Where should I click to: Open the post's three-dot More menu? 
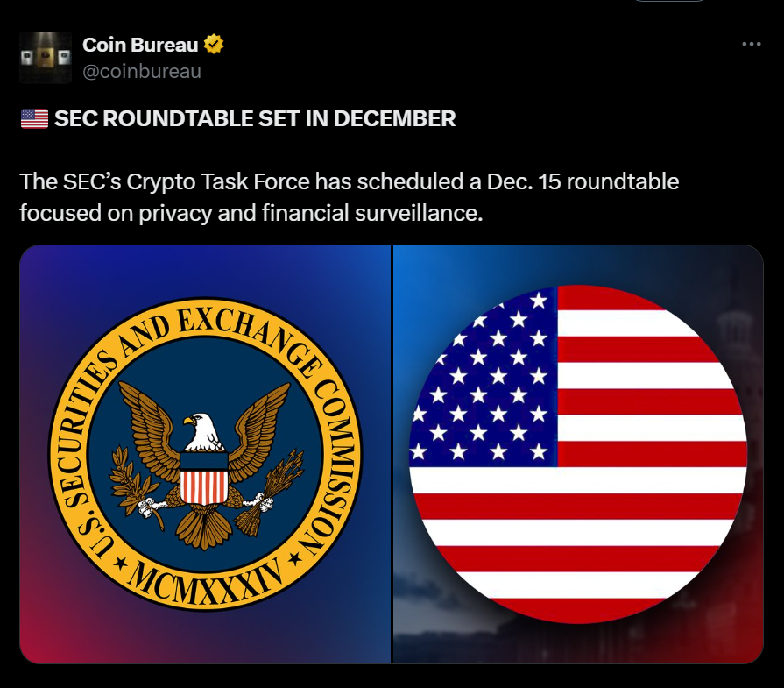click(751, 44)
